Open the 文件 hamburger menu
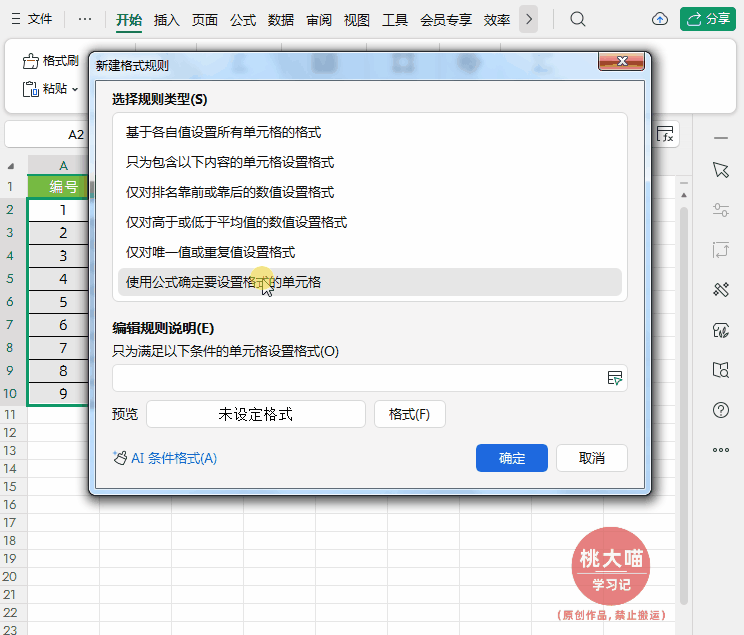 [x=31, y=19]
